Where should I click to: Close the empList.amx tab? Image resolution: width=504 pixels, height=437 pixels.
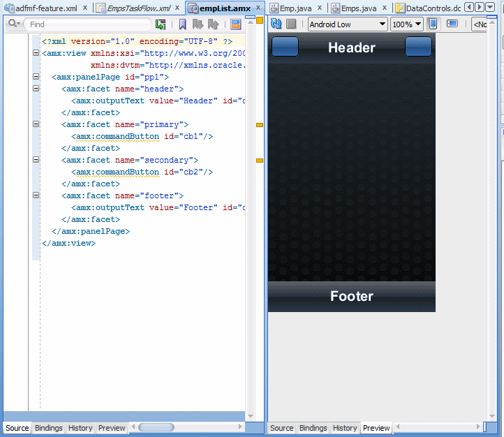point(258,8)
